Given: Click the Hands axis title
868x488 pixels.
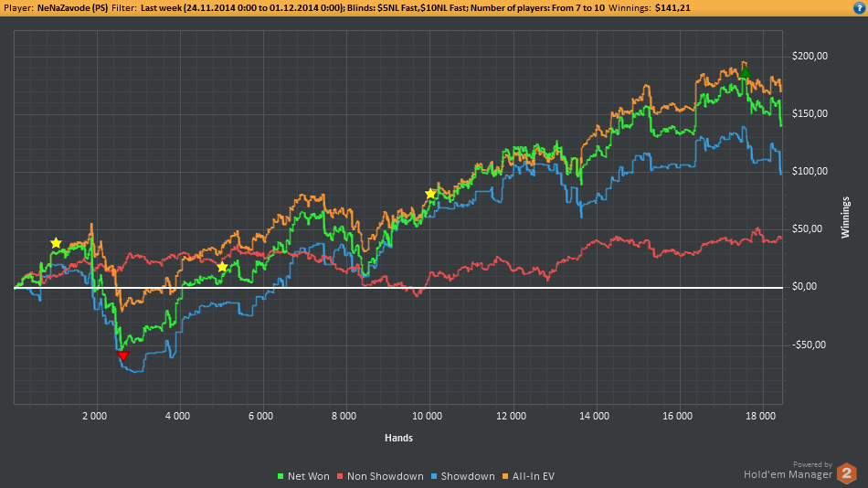Looking at the screenshot, I should point(398,438).
